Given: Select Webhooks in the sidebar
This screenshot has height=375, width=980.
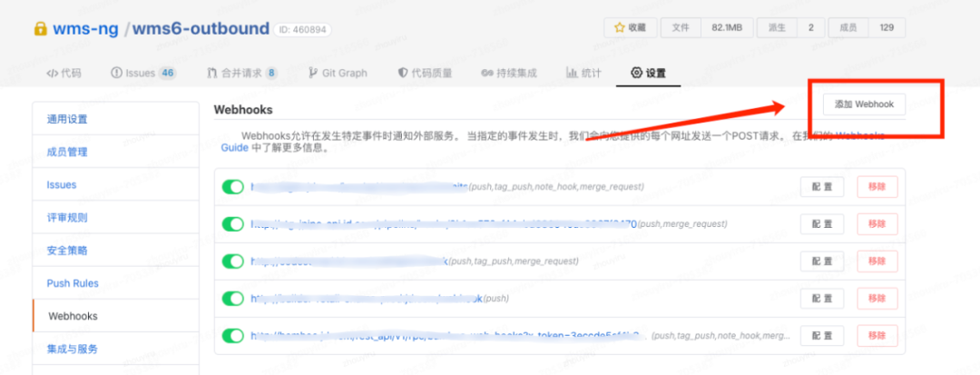Looking at the screenshot, I should point(115,316).
